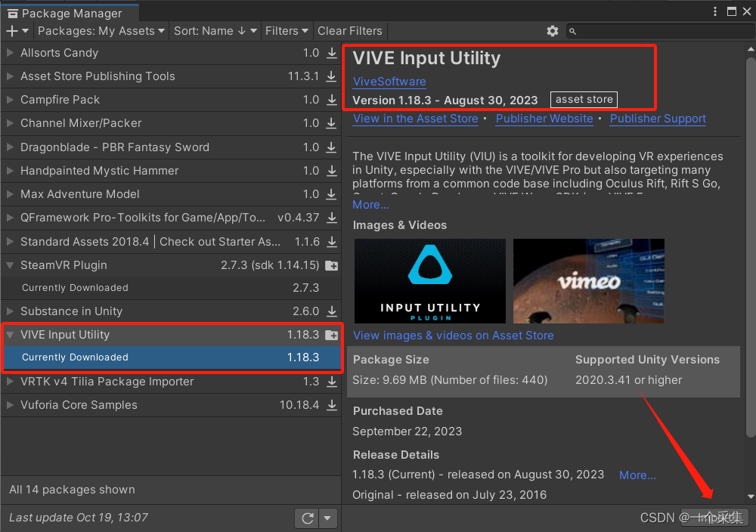Collapse the VIVE Input Utility entry
The width and height of the screenshot is (756, 532).
click(x=10, y=335)
